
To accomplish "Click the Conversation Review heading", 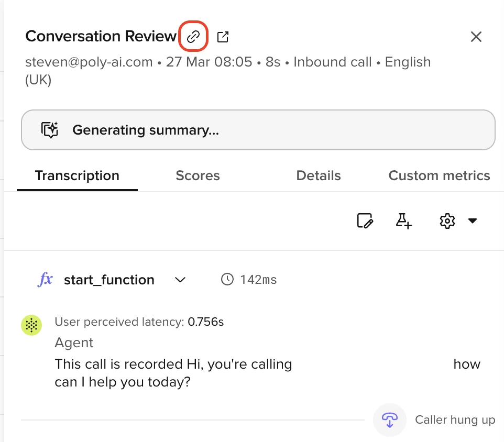I will pos(101,36).
